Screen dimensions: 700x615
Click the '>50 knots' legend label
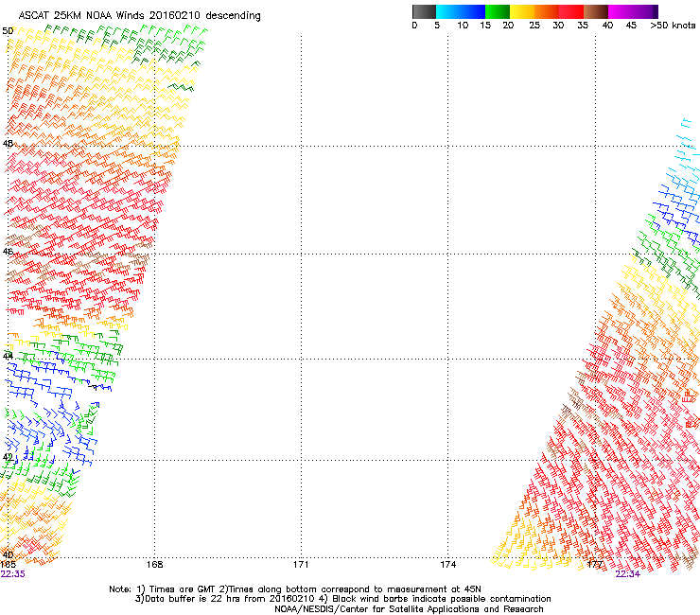673,26
